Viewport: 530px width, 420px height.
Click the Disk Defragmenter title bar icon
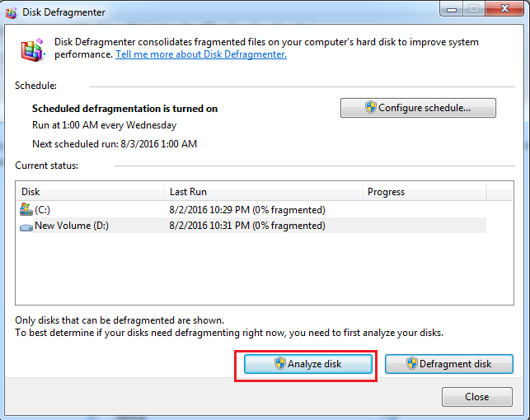pyautogui.click(x=12, y=12)
